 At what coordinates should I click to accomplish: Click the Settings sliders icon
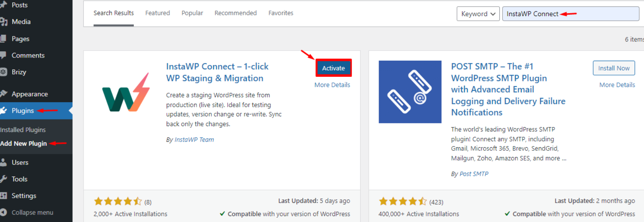[4, 195]
